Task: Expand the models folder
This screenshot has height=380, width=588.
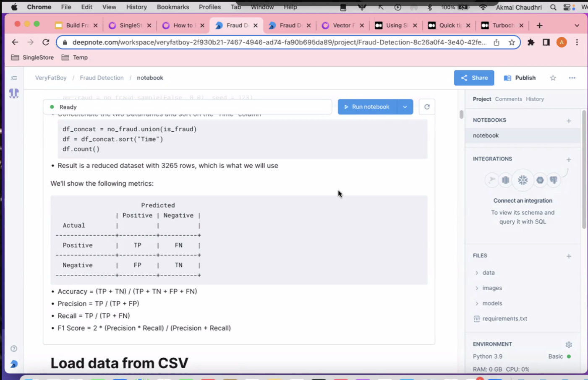Action: point(492,303)
